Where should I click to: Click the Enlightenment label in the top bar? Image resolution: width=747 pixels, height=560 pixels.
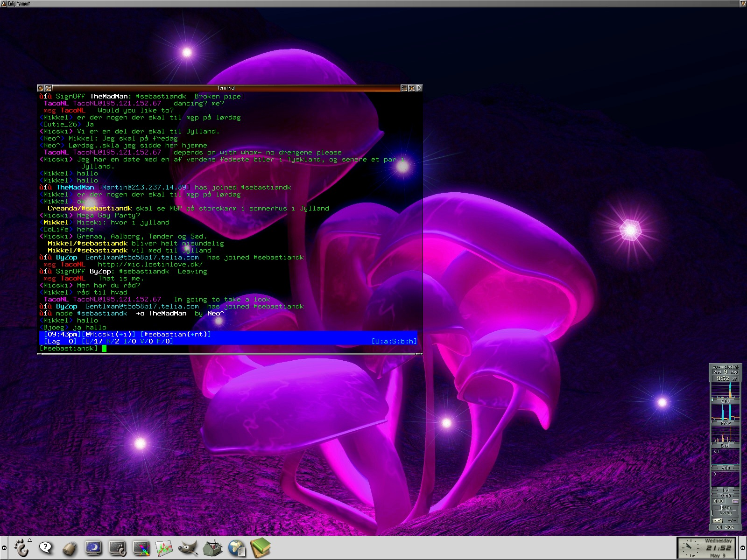click(x=19, y=4)
